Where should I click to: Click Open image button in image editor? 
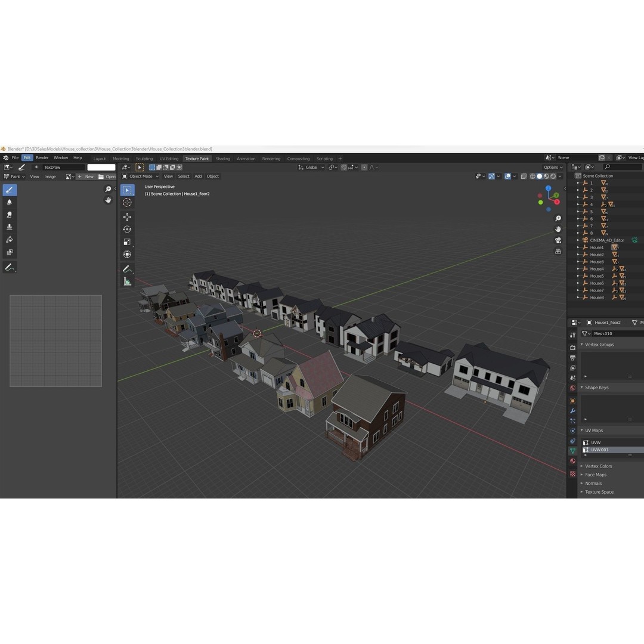click(107, 177)
